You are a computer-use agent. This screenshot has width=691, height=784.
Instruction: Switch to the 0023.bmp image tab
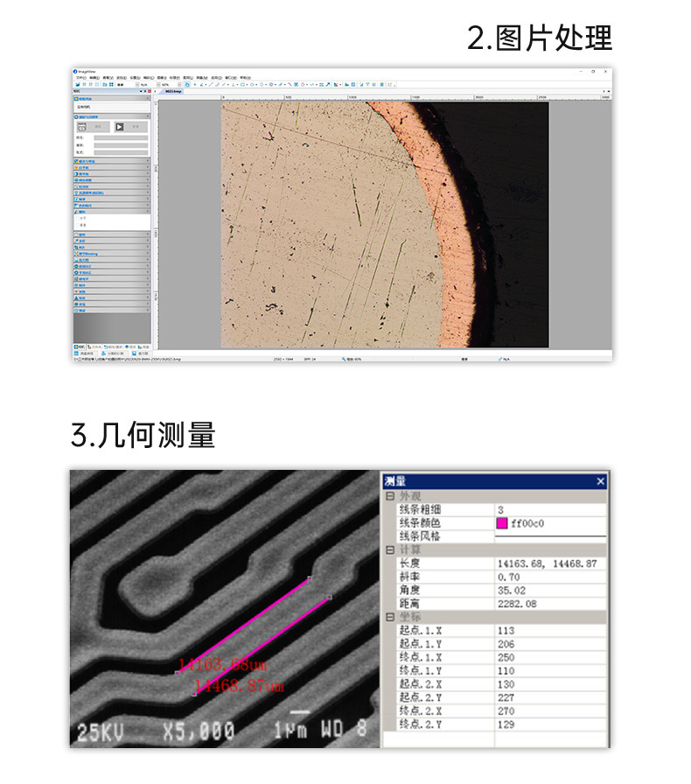(x=173, y=92)
